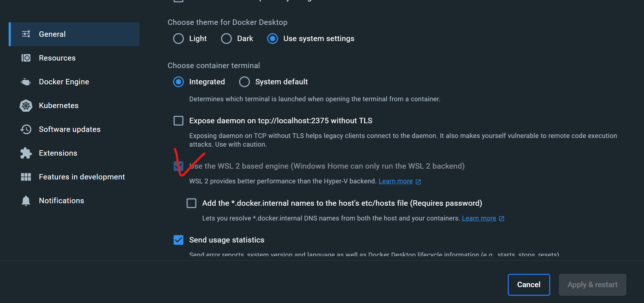Select the Extensions puzzle piece icon

[26, 153]
